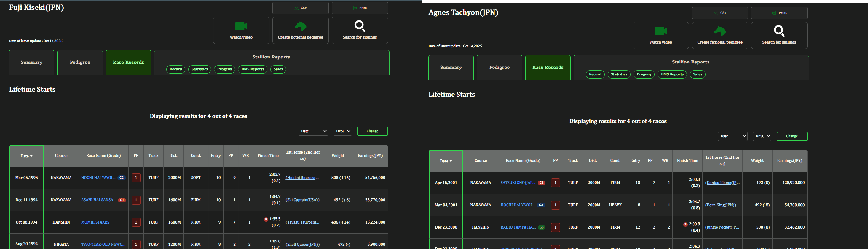
Task: Sort Fuji Kiseki's table by Finish Time header
Action: [268, 156]
